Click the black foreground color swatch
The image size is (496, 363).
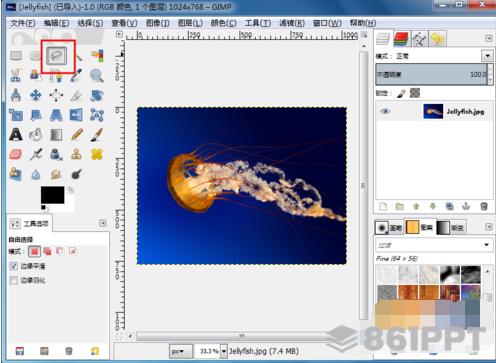[x=52, y=195]
